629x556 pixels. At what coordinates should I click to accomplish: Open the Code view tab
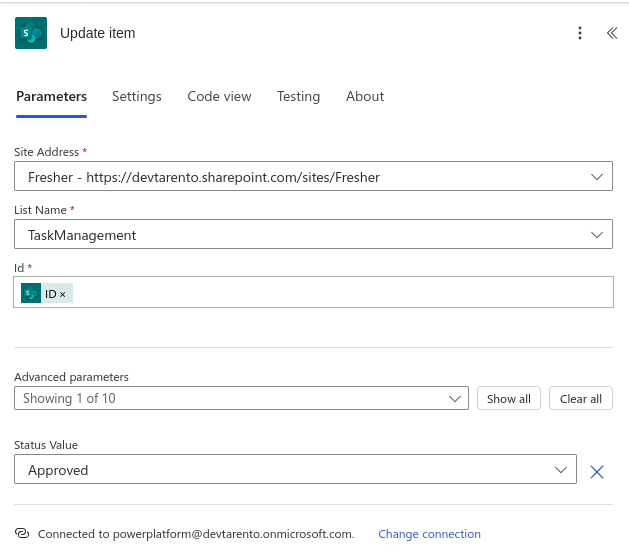point(219,97)
